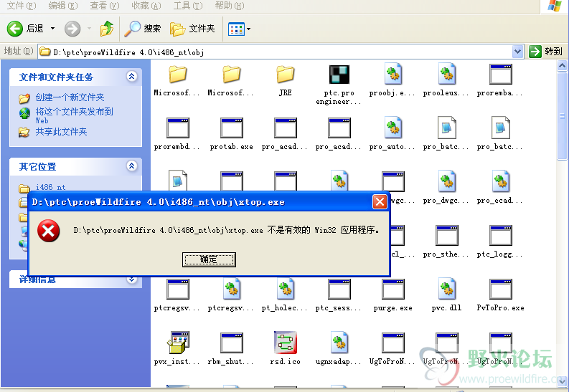Image resolution: width=569 pixels, height=392 pixels.
Task: Collapse the Other Places (其它位置) panel
Action: tap(132, 166)
